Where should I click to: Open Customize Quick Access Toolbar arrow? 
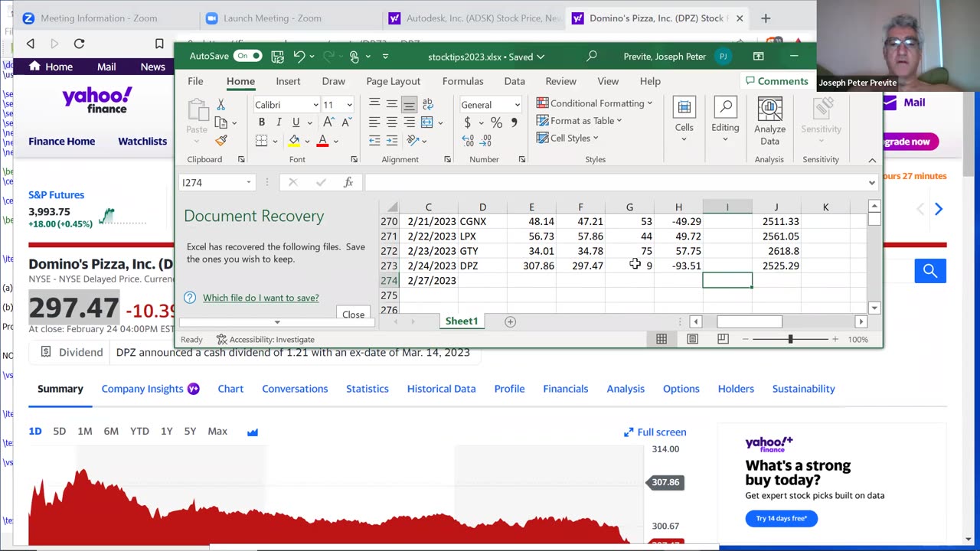click(385, 56)
